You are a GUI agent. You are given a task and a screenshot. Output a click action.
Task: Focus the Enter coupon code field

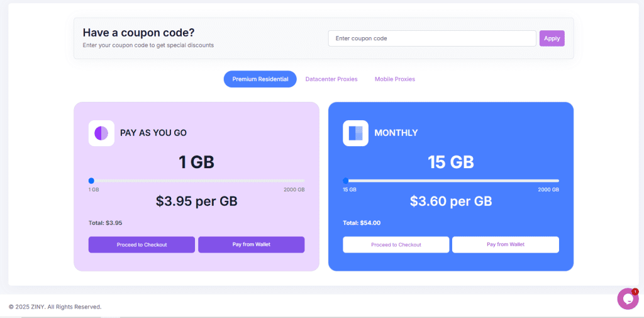(432, 38)
